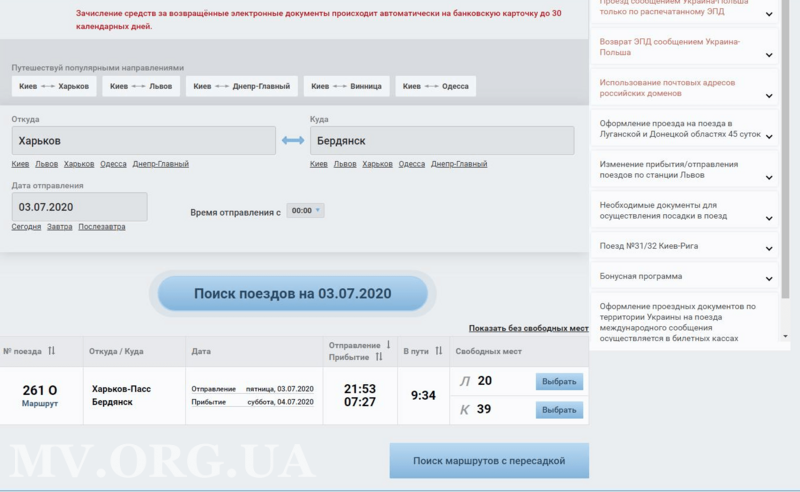Viewport: 800px width, 492px height.
Task: Select popular route Киев – Одесса
Action: (x=435, y=87)
